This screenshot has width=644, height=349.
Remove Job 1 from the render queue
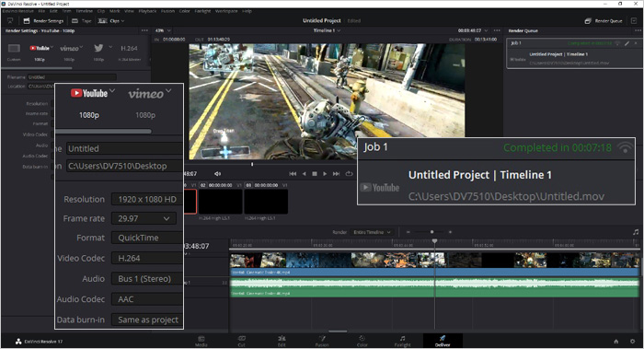tap(636, 43)
